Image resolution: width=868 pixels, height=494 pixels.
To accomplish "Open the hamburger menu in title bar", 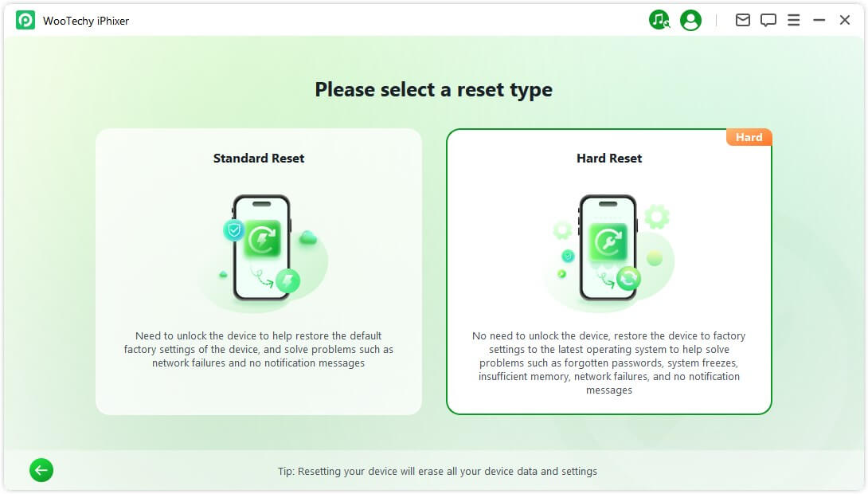I will (x=793, y=21).
